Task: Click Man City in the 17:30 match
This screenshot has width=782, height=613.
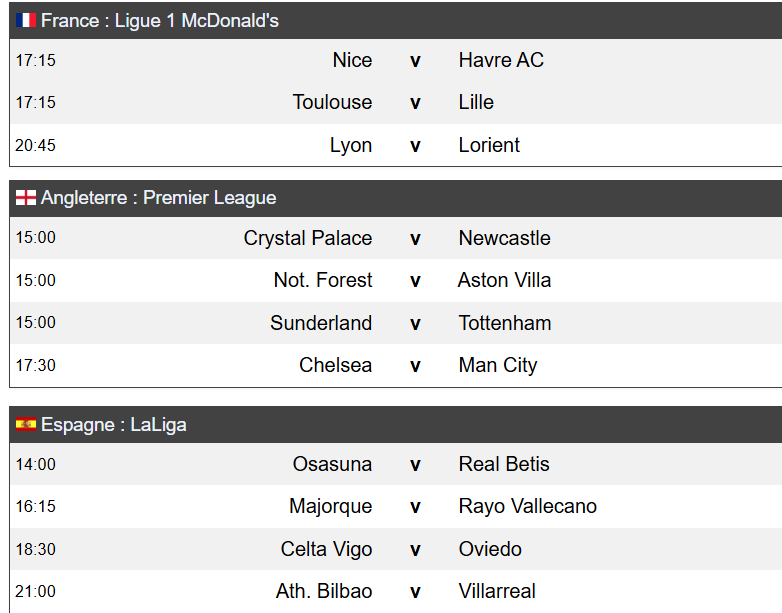Action: [497, 365]
